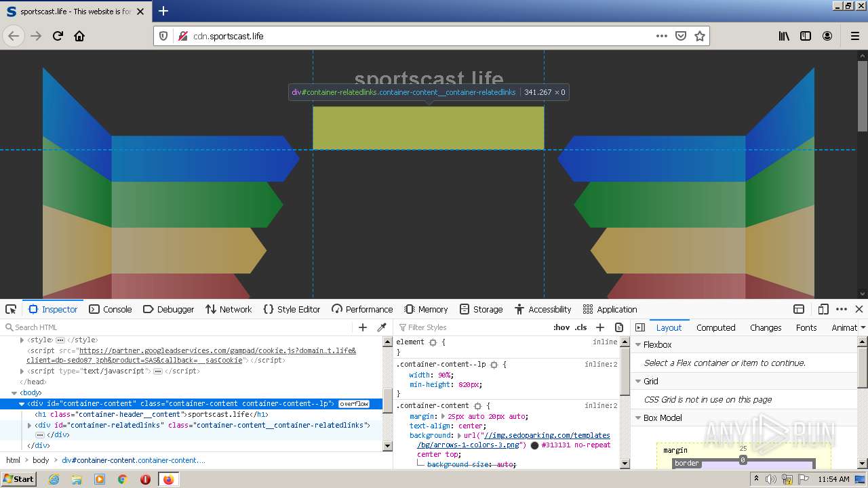Open the Memory tab
This screenshot has height=488, width=868.
[x=426, y=309]
